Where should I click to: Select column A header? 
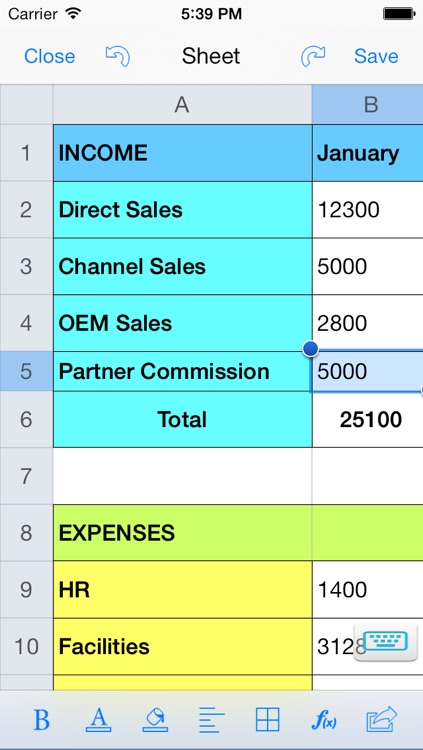point(182,104)
